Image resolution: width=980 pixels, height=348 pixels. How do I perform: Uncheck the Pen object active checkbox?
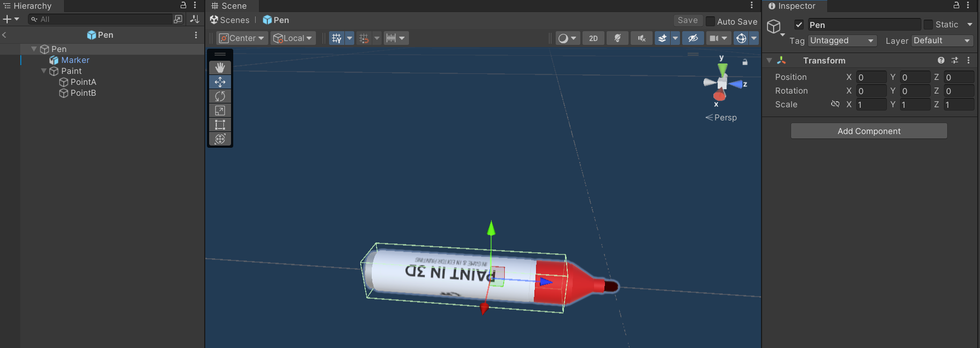click(x=799, y=25)
